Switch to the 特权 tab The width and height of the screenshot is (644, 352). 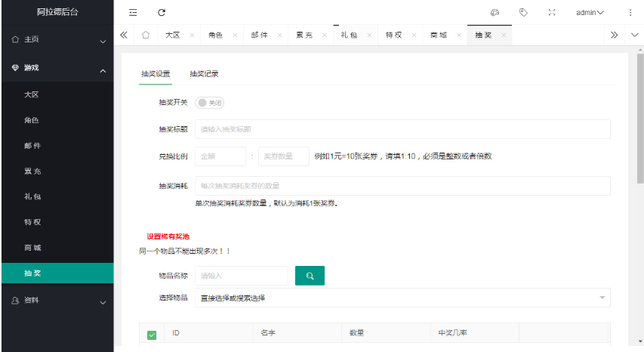tap(394, 35)
